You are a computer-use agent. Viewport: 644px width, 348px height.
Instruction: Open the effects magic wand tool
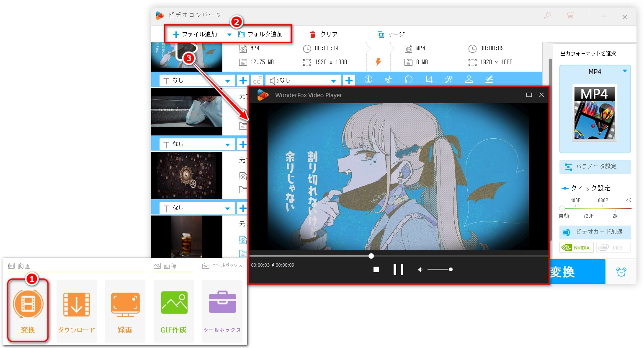[x=449, y=79]
